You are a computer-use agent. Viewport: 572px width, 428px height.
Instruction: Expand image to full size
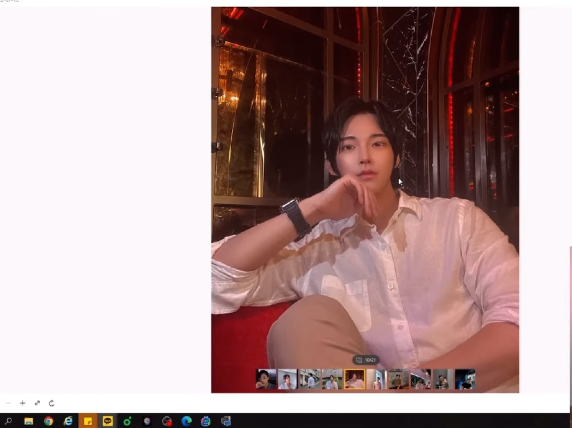coord(37,403)
